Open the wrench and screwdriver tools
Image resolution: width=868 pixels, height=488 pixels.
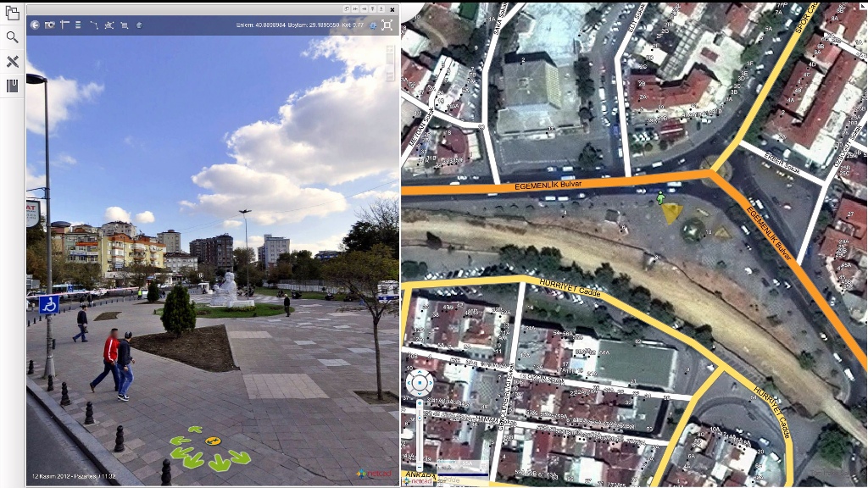pos(12,61)
